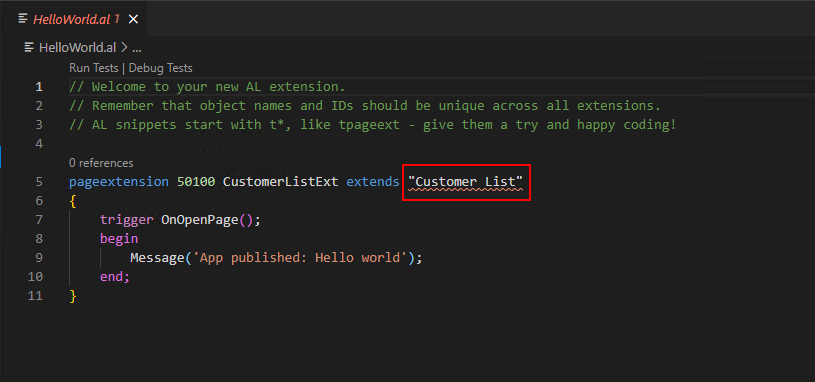Click the trigger keyword on line 7
Screen dimensions: 815x382
[127, 220]
